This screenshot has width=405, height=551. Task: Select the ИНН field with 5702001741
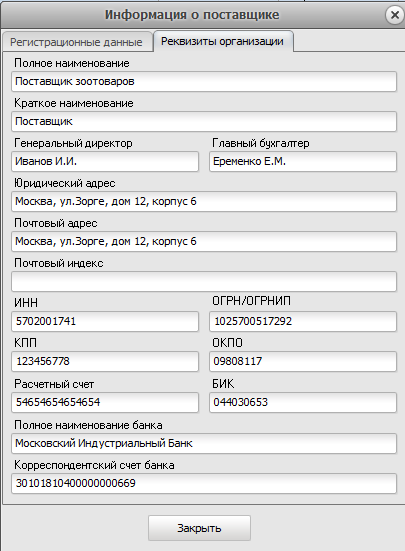pos(105,321)
